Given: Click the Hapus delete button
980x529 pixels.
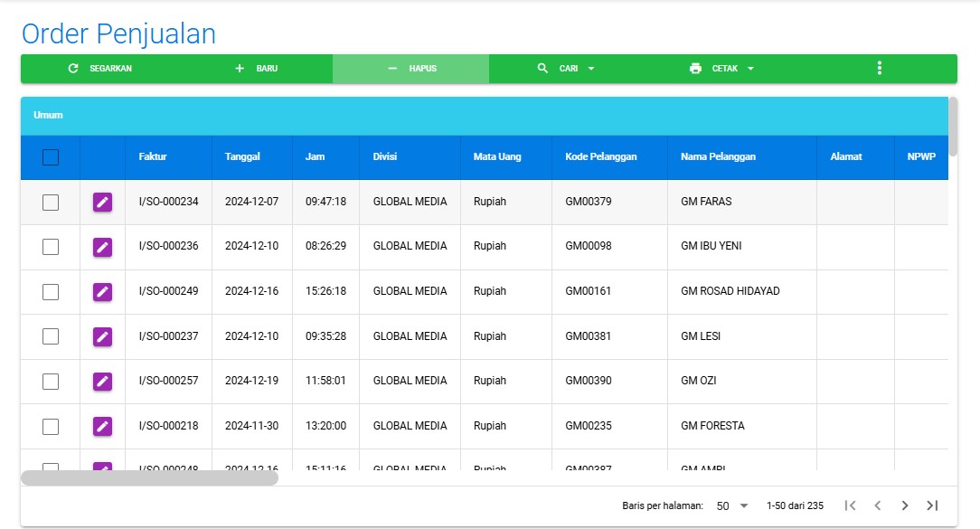Looking at the screenshot, I should pyautogui.click(x=411, y=69).
